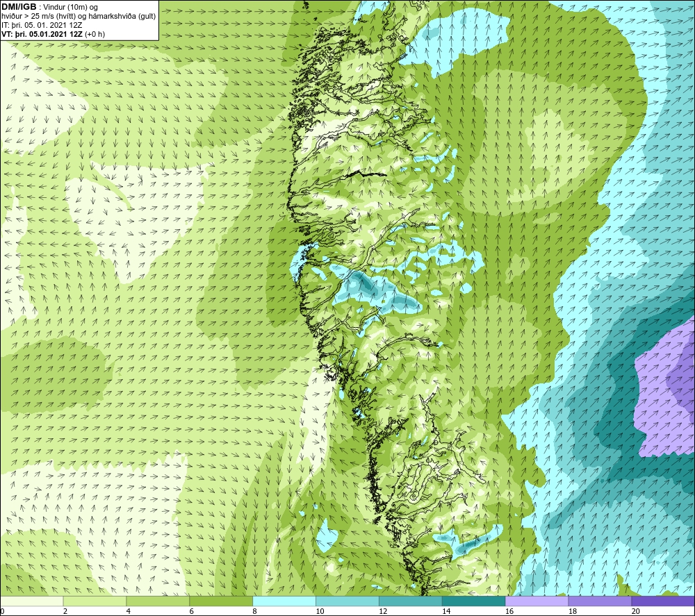Click the legend label 2
This screenshot has height=616, width=695.
[x=65, y=612]
